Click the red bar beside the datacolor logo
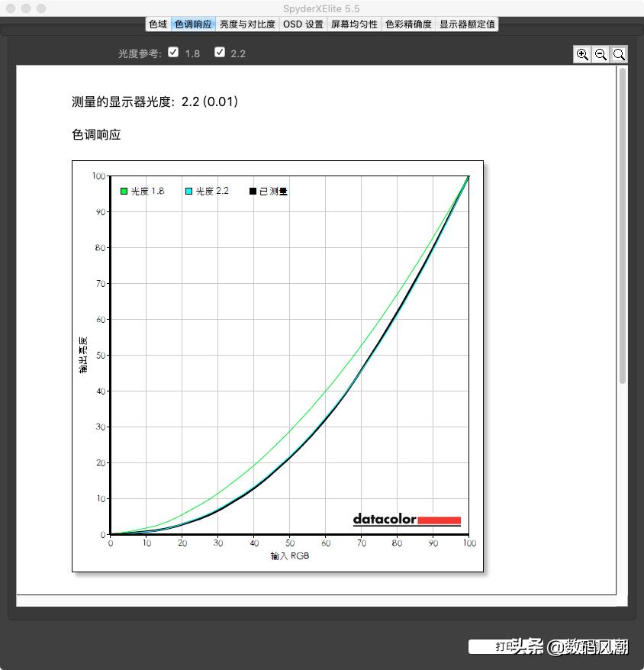Image resolution: width=644 pixels, height=670 pixels. tap(440, 520)
